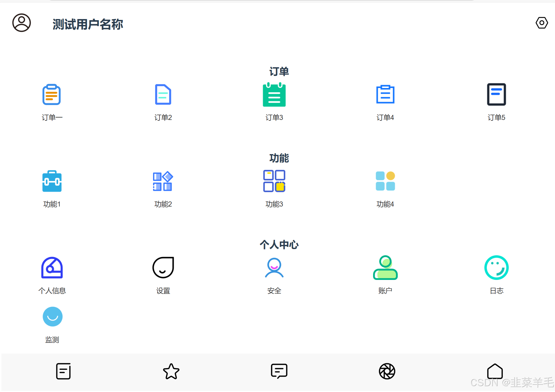555x392 pixels.
Task: Open 个人信息 profile icon
Action: tap(52, 268)
